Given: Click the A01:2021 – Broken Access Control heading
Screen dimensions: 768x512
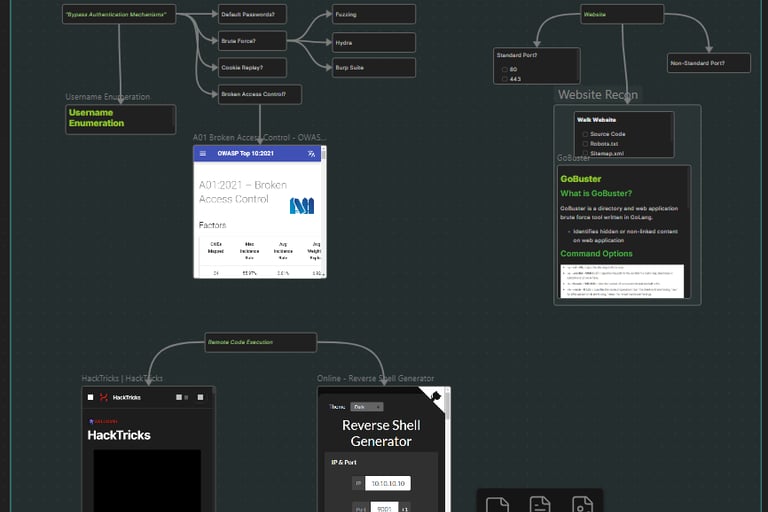Looking at the screenshot, I should pyautogui.click(x=243, y=192).
